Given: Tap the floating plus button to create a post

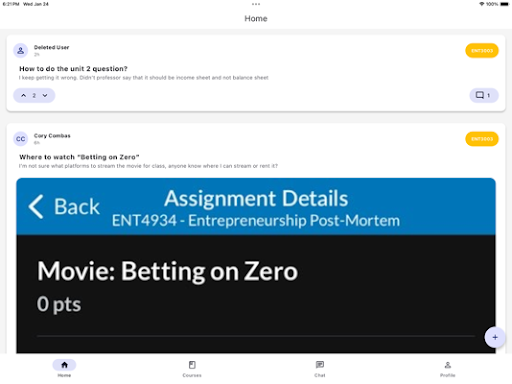Looking at the screenshot, I should pos(495,337).
